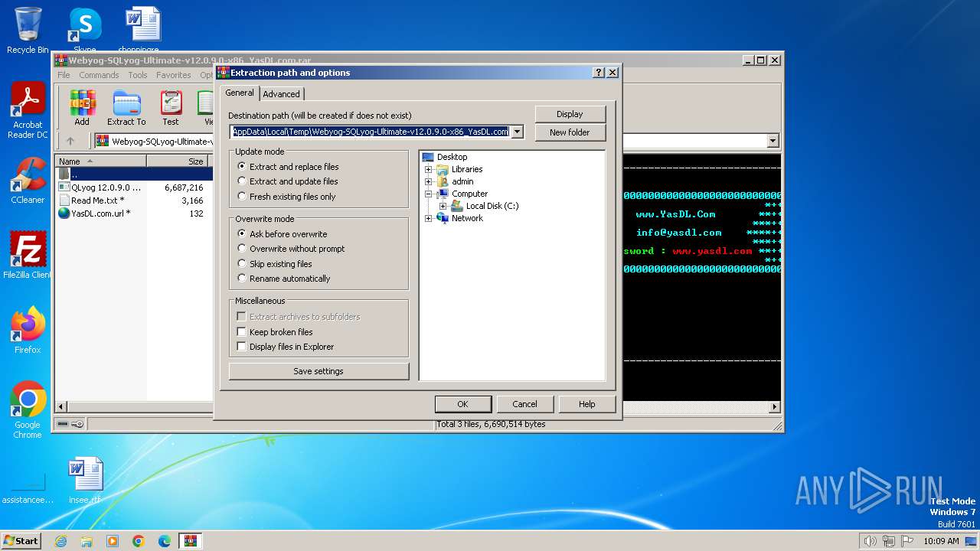Click the up-one-level arrow in WinRAR
This screenshot has height=551, width=980.
point(70,141)
